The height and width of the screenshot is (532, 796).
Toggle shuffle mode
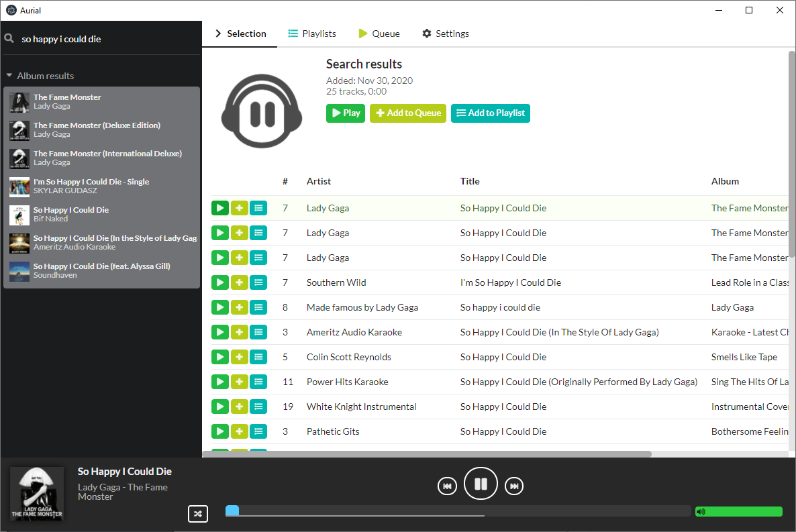198,514
